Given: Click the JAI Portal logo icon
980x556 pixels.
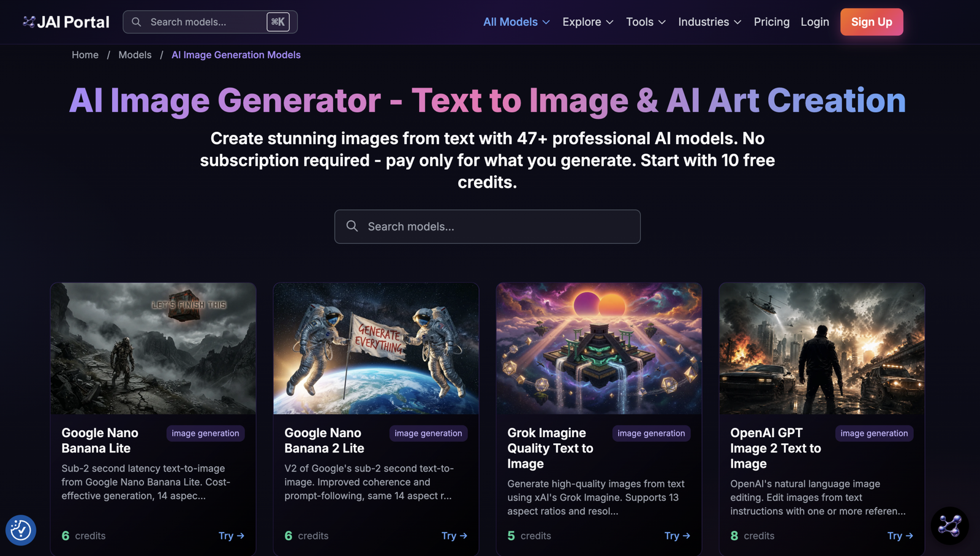Looking at the screenshot, I should (29, 22).
